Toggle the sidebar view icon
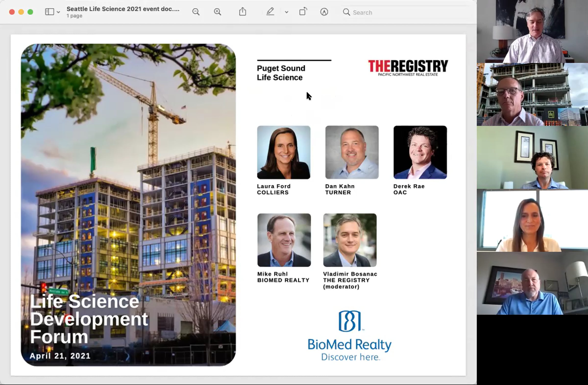Image resolution: width=588 pixels, height=385 pixels. pyautogui.click(x=49, y=12)
